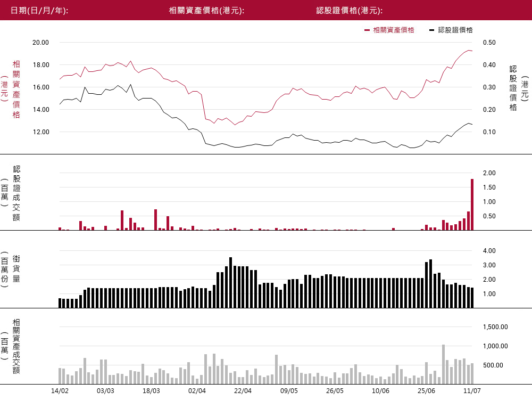This screenshot has height=400, width=532.
Task: Click the 20.00 underlying price axis value
Action: [x=41, y=43]
